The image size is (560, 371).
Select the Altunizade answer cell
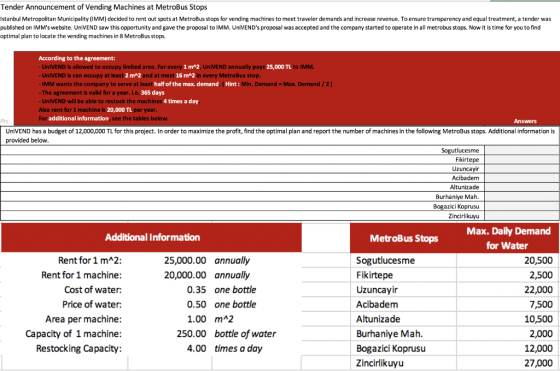coord(522,187)
